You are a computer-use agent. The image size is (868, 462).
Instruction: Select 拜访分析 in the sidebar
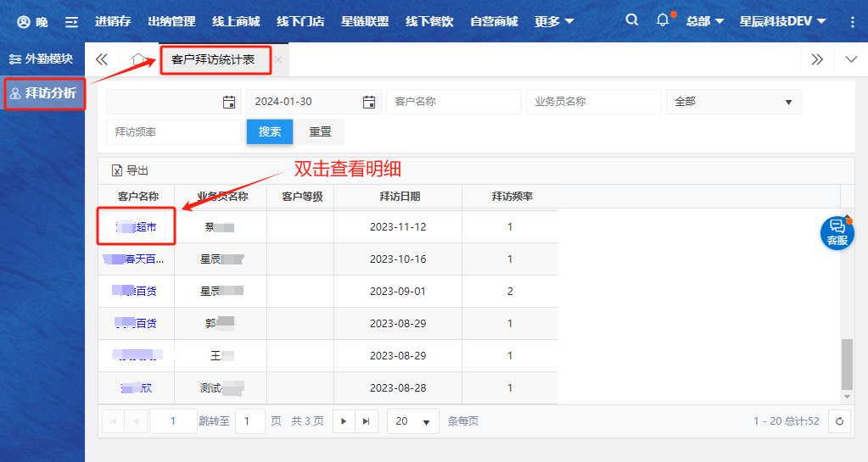(44, 92)
